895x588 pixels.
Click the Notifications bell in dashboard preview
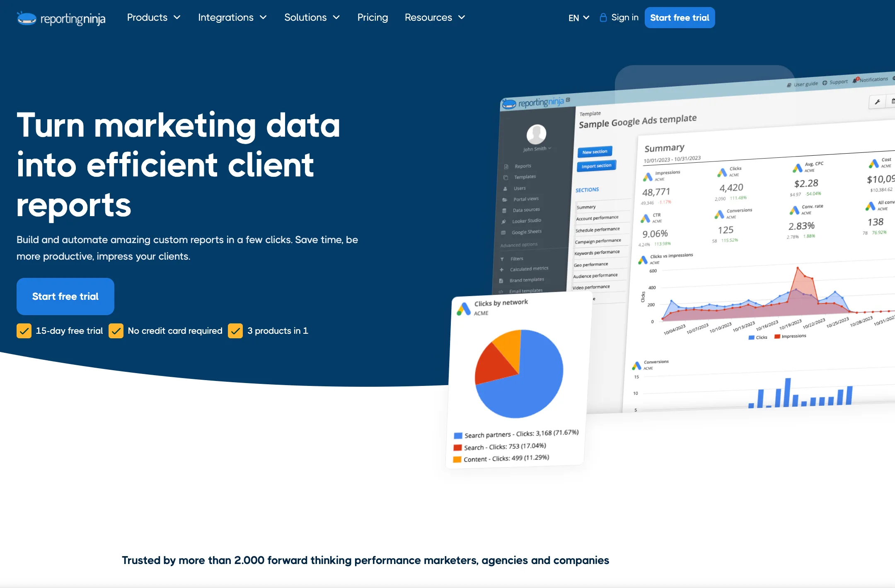[855, 80]
